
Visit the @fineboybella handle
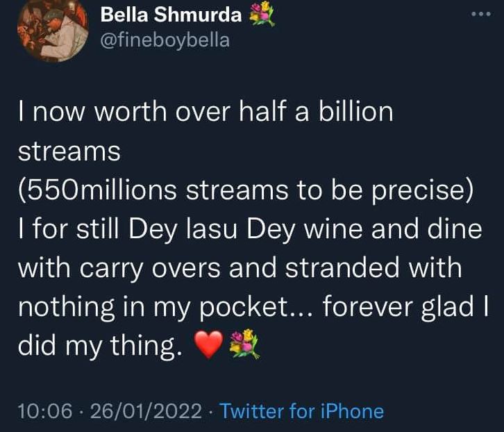pos(165,40)
